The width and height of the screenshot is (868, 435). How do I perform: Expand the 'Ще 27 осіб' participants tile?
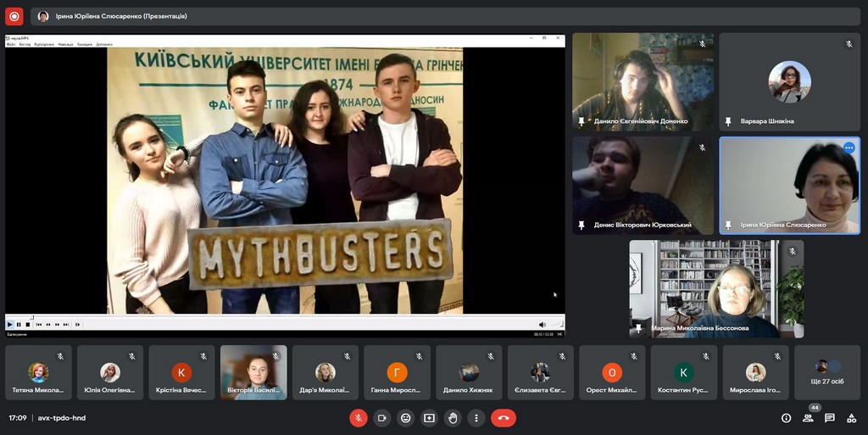pyautogui.click(x=826, y=372)
